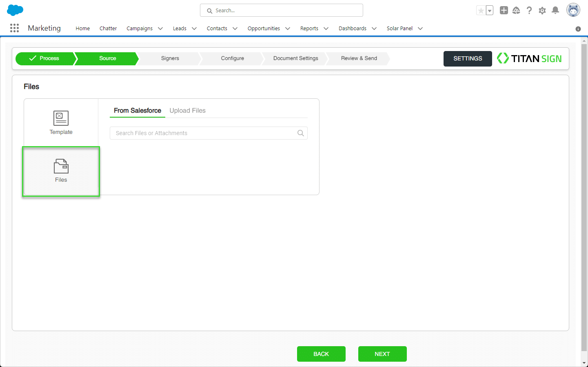The height and width of the screenshot is (367, 588).
Task: Go to the Document Settings step
Action: (296, 58)
